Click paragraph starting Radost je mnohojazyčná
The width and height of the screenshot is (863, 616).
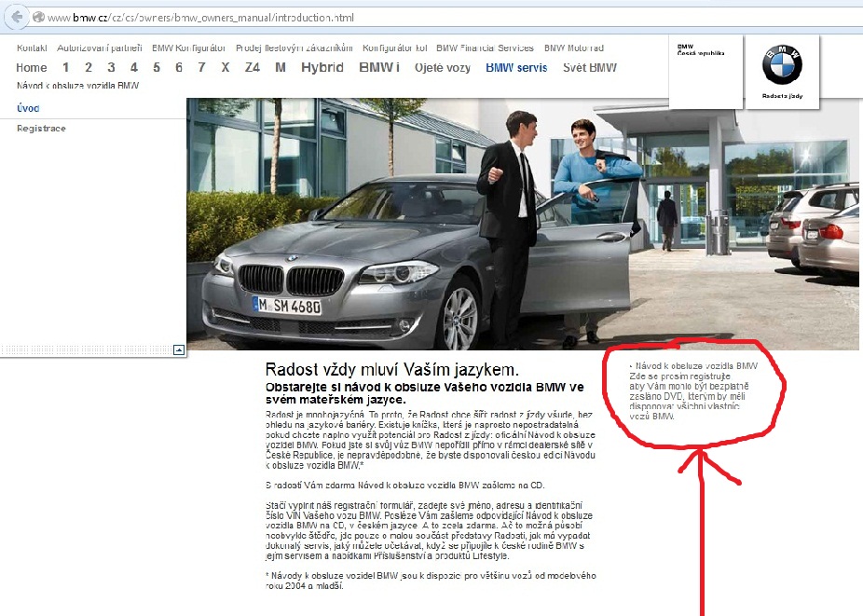click(431, 440)
